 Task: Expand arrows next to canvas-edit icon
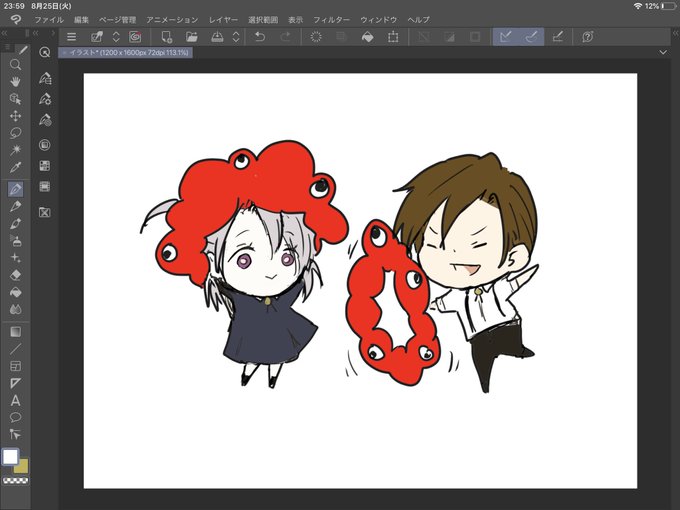(x=116, y=37)
